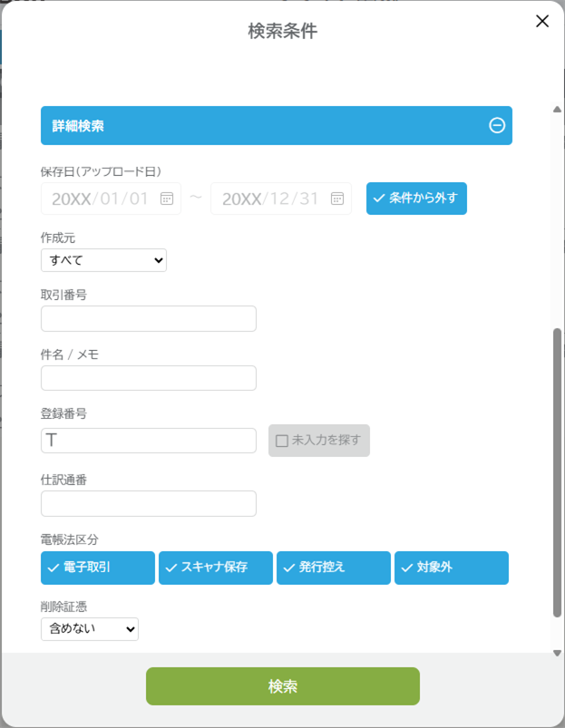The width and height of the screenshot is (565, 728).
Task: Open calendar picker for end date 20XX/12/31
Action: tap(337, 199)
